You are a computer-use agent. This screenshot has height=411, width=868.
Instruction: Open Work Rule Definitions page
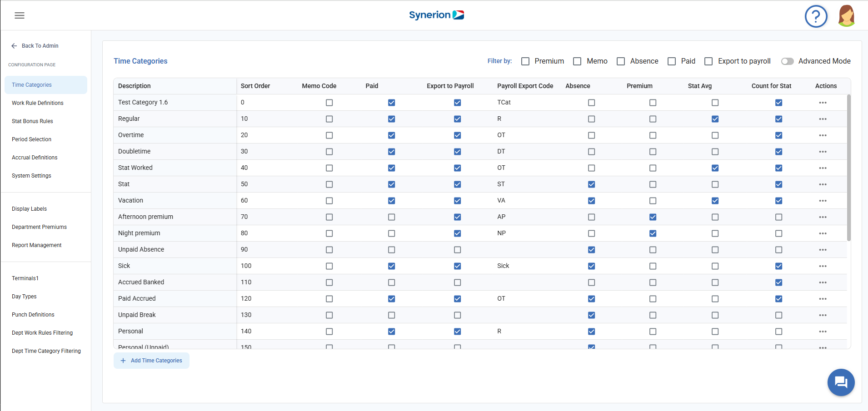[38, 103]
